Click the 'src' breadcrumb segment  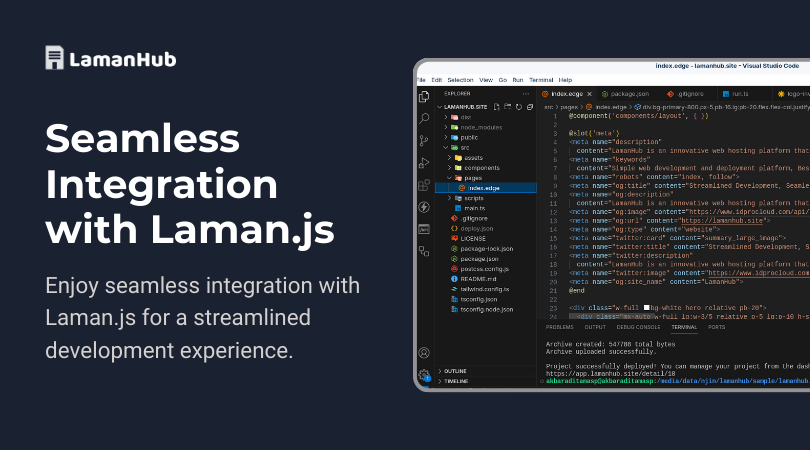549,107
